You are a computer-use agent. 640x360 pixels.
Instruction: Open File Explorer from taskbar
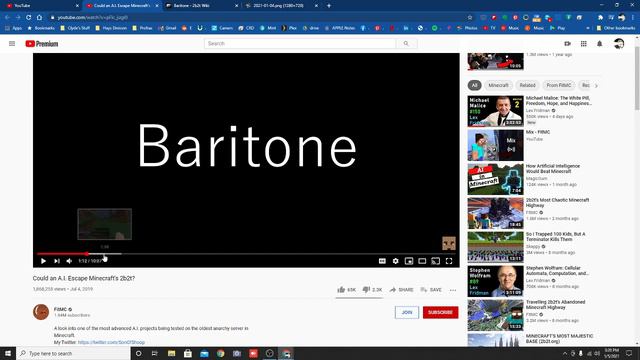pyautogui.click(x=171, y=353)
